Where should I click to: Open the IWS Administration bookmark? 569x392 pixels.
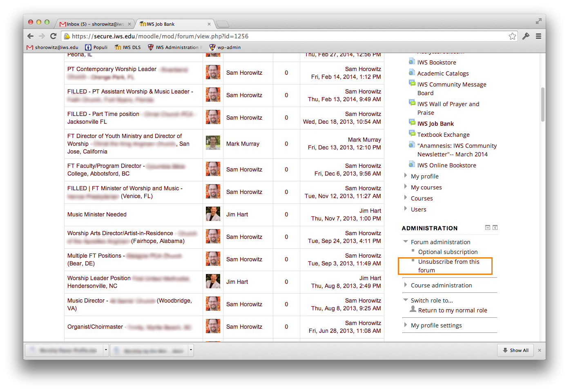pyautogui.click(x=174, y=47)
